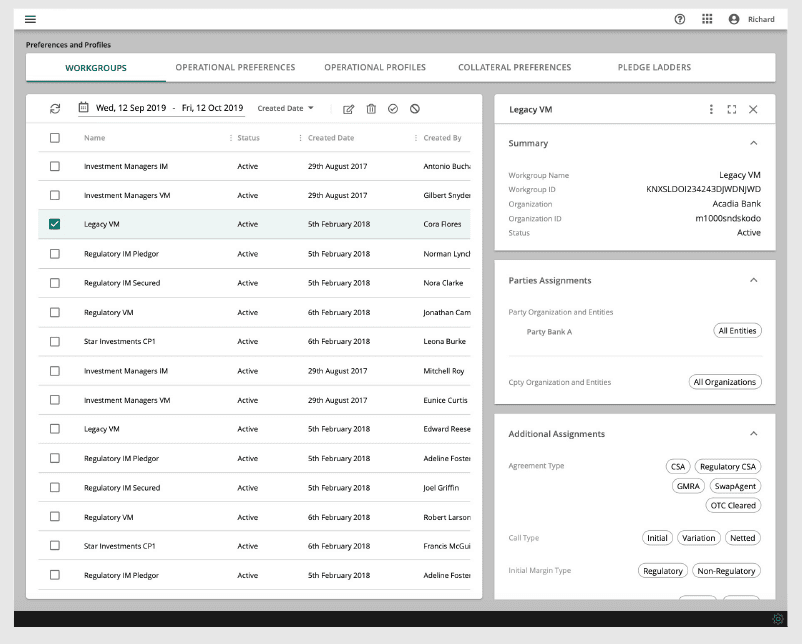Check the Star Investments CP1 row by Leona Burke
The height and width of the screenshot is (644, 802).
click(x=55, y=342)
